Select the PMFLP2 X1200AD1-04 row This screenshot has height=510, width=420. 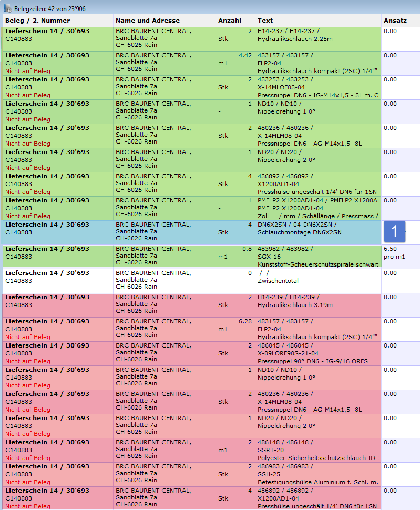(x=317, y=208)
